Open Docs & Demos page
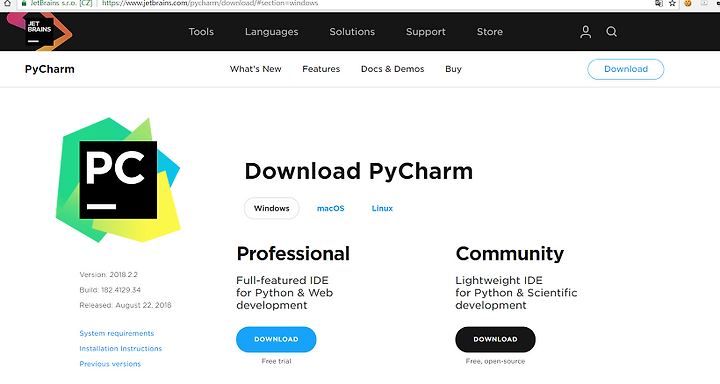 tap(393, 69)
